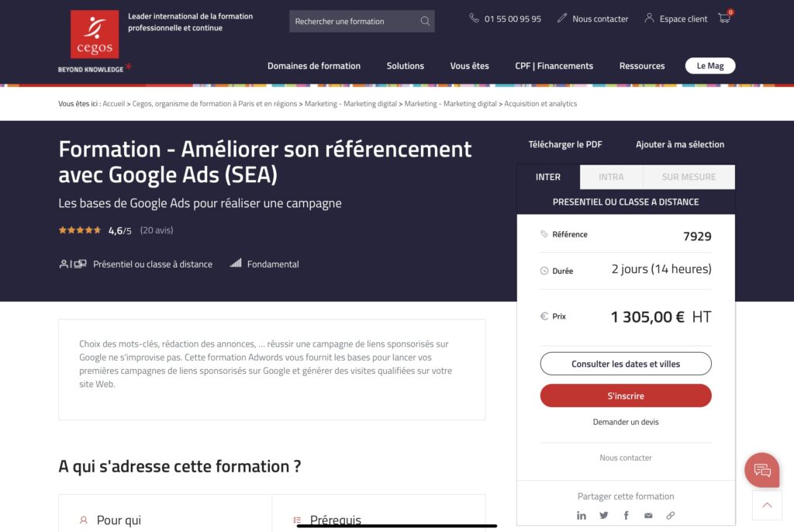
Task: Click the Cegos logo
Action: (x=95, y=34)
